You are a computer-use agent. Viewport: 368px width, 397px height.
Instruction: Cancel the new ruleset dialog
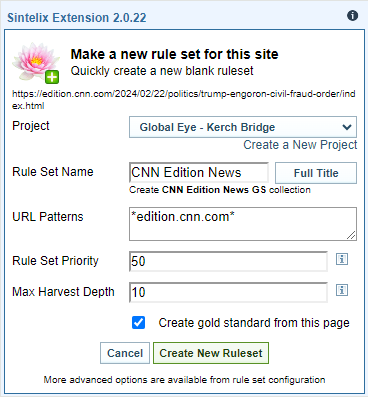(x=125, y=353)
